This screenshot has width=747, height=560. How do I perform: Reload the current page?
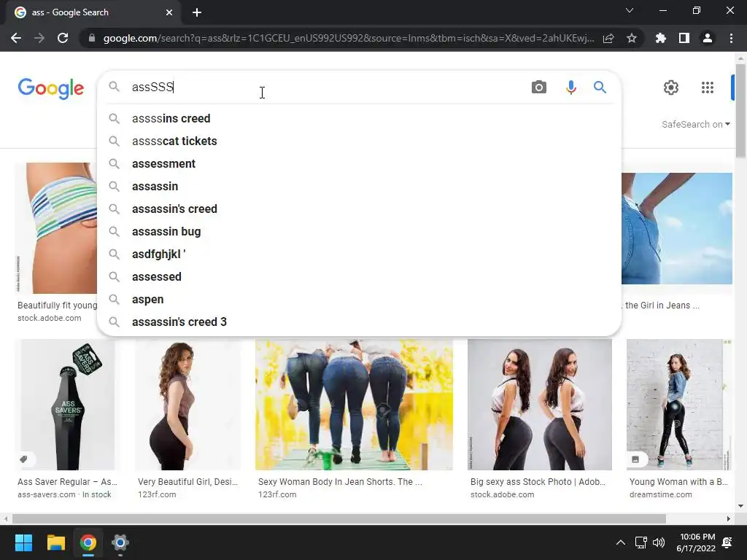(x=63, y=38)
